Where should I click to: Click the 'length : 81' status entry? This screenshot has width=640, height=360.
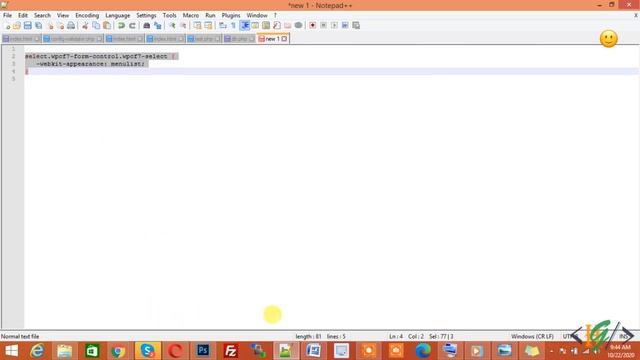click(308, 337)
